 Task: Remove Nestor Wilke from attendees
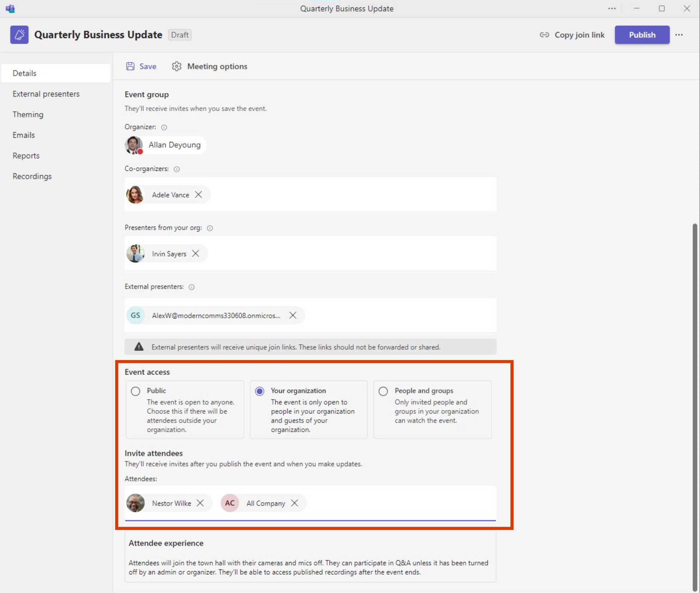point(200,503)
